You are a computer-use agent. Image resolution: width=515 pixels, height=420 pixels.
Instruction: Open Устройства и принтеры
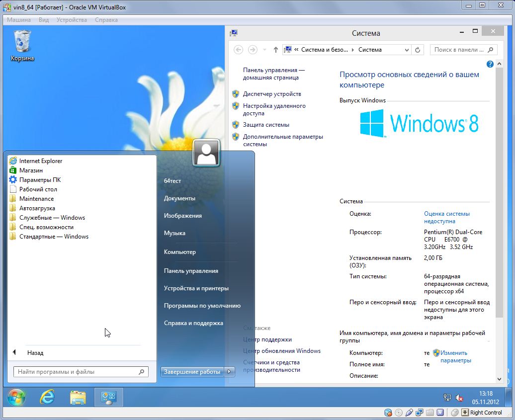click(x=196, y=288)
